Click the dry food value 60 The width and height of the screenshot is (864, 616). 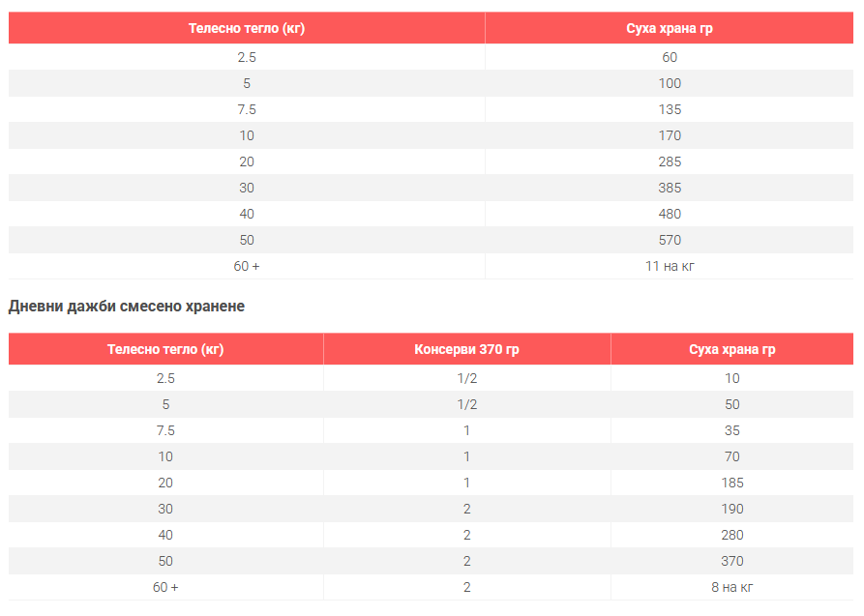click(670, 57)
